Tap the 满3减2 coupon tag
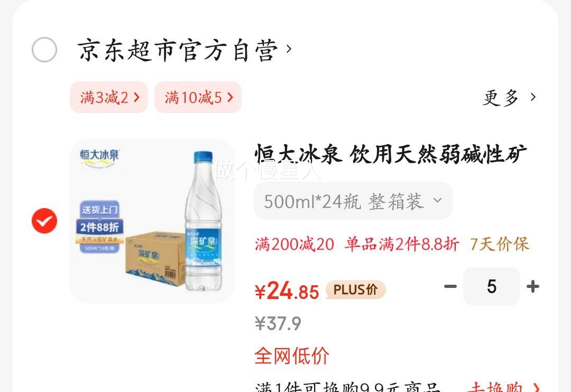 [x=109, y=97]
